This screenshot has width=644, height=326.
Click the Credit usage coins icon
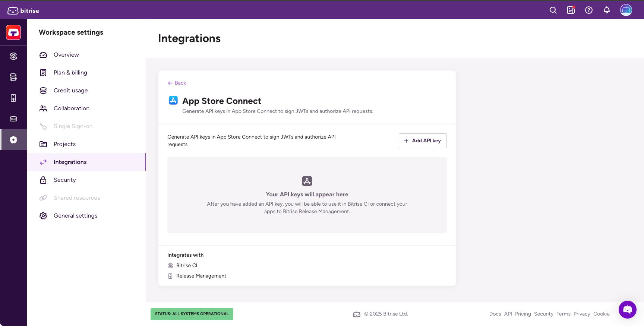(43, 91)
